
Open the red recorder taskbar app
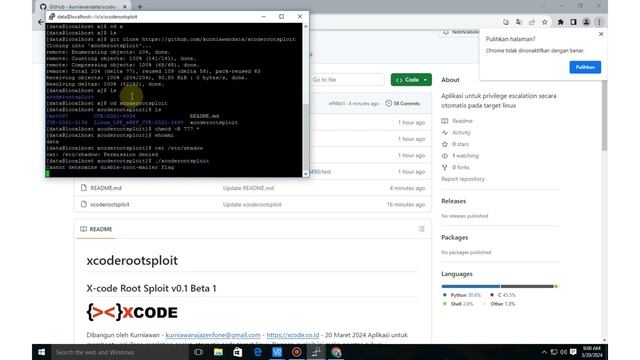point(297,352)
